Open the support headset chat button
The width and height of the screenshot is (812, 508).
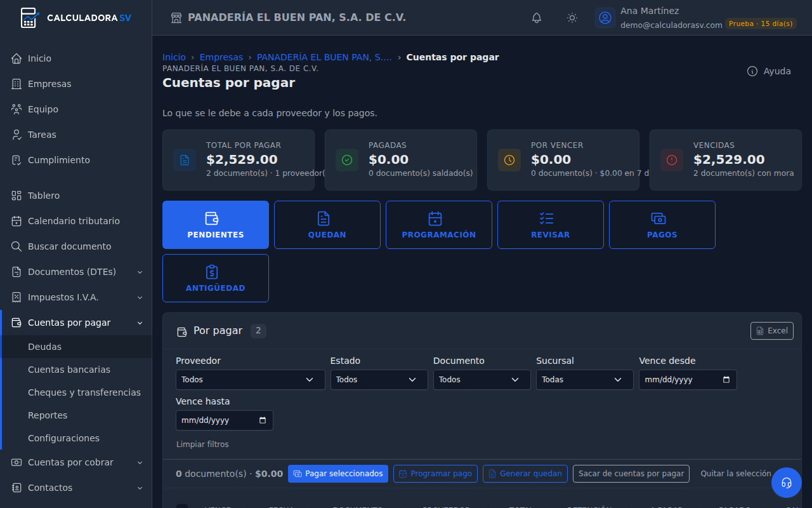(787, 483)
